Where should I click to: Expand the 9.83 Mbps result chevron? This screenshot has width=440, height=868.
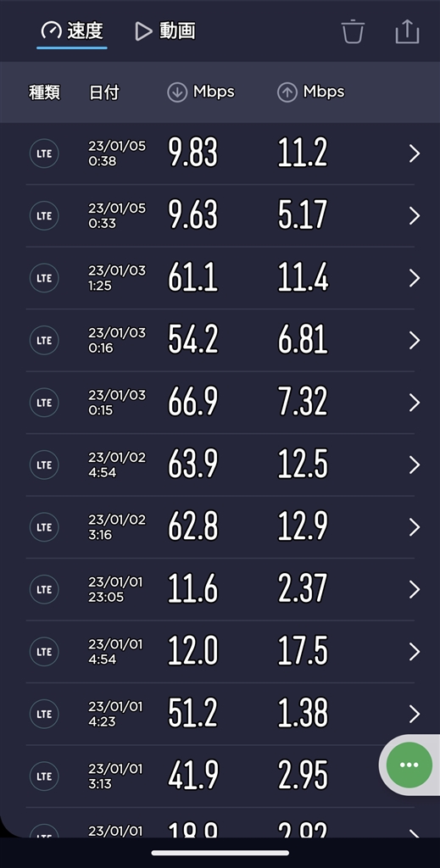tap(414, 154)
